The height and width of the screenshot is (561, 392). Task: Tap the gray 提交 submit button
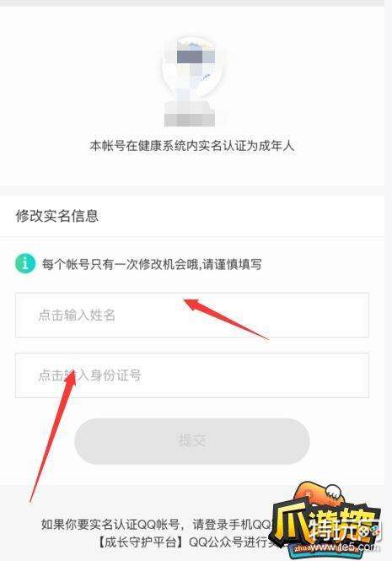(x=192, y=440)
